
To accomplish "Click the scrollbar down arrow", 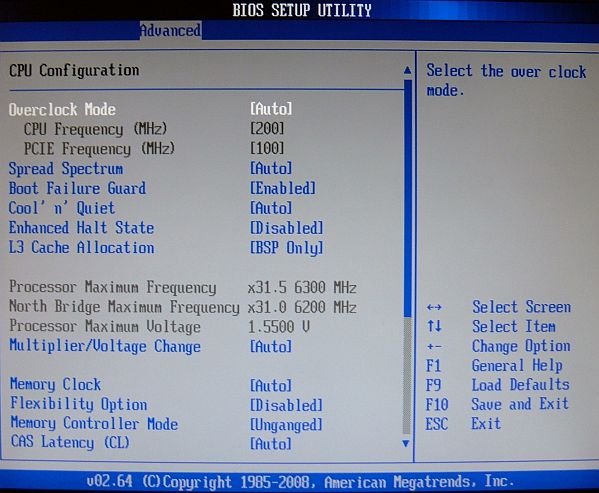I will tap(406, 443).
